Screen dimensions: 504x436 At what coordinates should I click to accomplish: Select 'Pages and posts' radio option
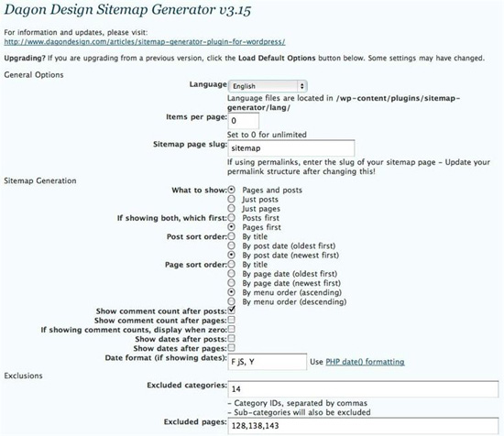[232, 190]
